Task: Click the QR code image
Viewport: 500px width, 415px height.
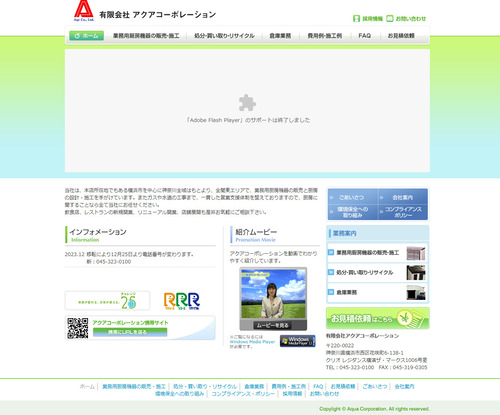Action: (x=78, y=328)
